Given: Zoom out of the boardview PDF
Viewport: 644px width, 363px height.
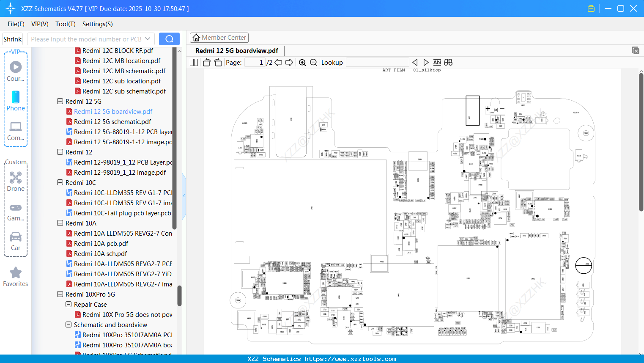Looking at the screenshot, I should tap(313, 62).
